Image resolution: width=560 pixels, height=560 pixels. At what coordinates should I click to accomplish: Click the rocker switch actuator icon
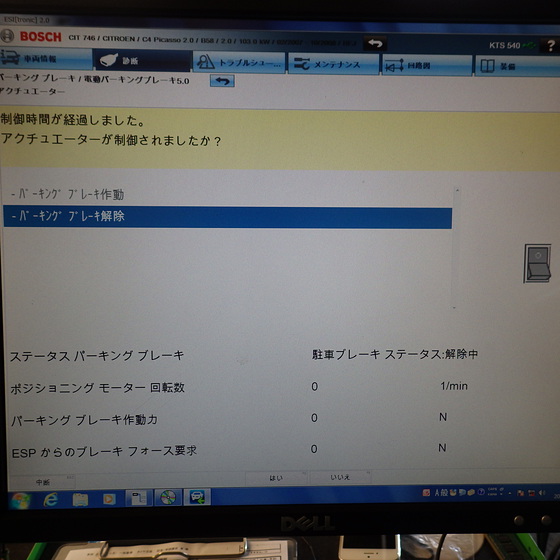pos(538,264)
